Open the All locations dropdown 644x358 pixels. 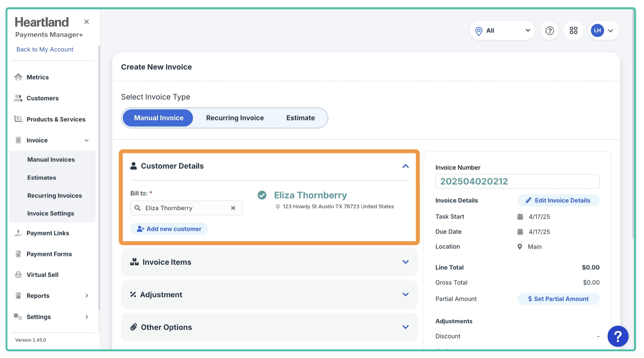[x=502, y=31]
